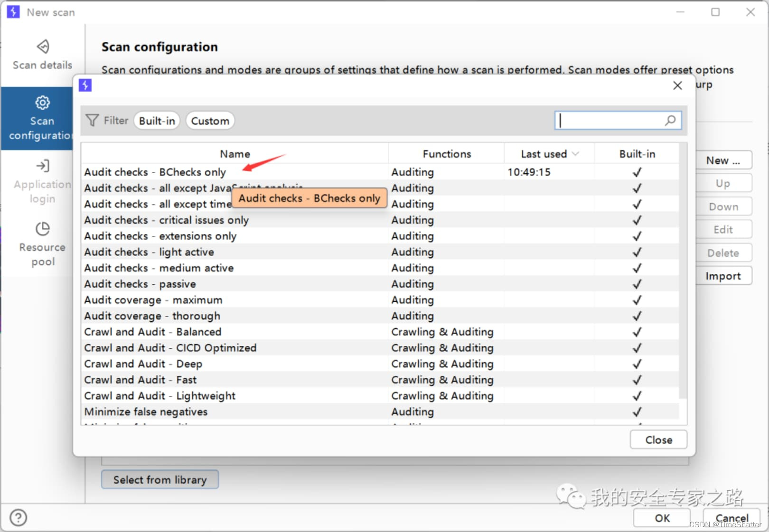Image resolution: width=769 pixels, height=532 pixels.
Task: Click the Resource pool pie icon
Action: click(43, 229)
